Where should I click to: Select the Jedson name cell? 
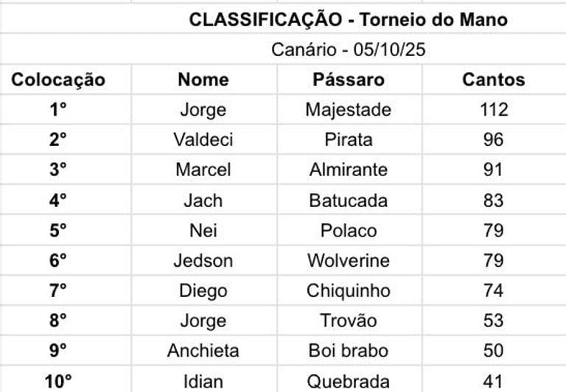point(204,260)
